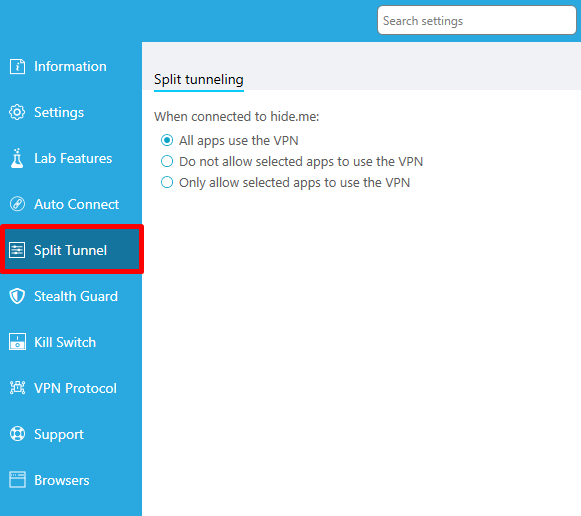Click the Lab Features flask icon
Screen dimensions: 581x516
17,158
